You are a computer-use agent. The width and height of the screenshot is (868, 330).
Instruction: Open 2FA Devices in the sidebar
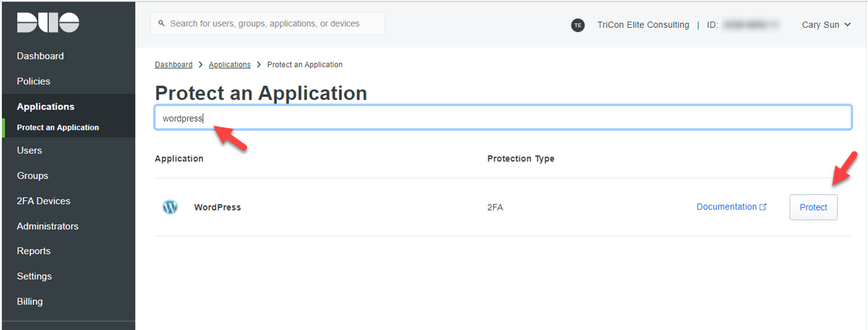(x=43, y=201)
